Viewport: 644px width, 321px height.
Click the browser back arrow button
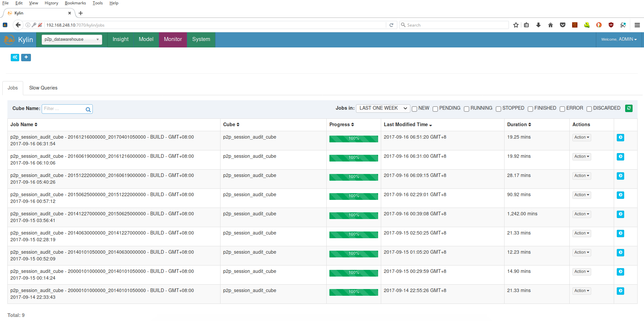click(x=18, y=25)
